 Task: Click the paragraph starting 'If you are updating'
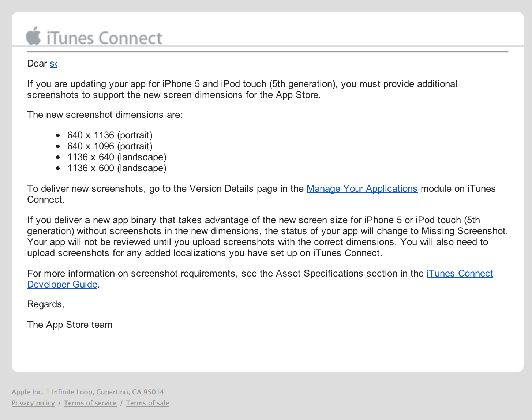(242, 90)
